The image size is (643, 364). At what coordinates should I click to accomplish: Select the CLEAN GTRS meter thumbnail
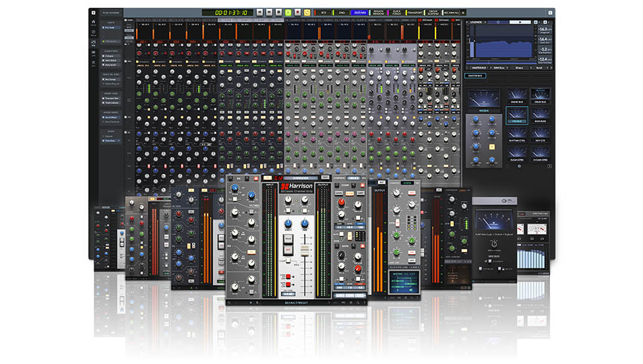[517, 154]
